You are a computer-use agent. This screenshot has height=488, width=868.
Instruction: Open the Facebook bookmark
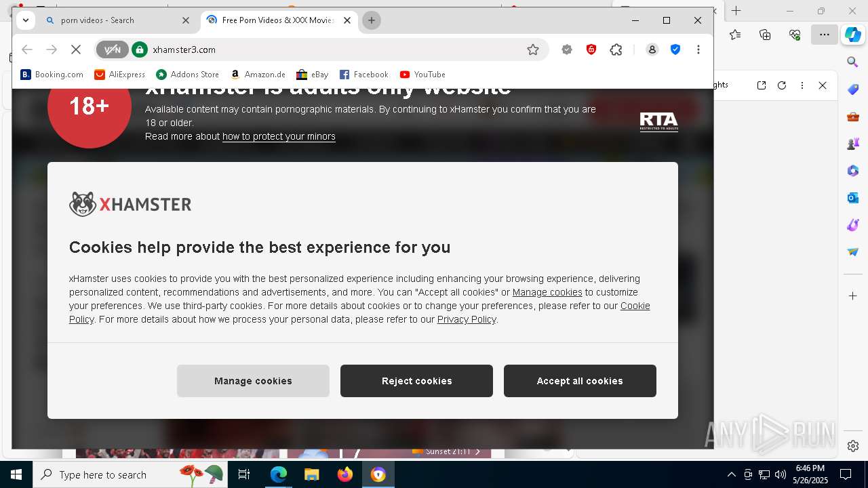(364, 75)
